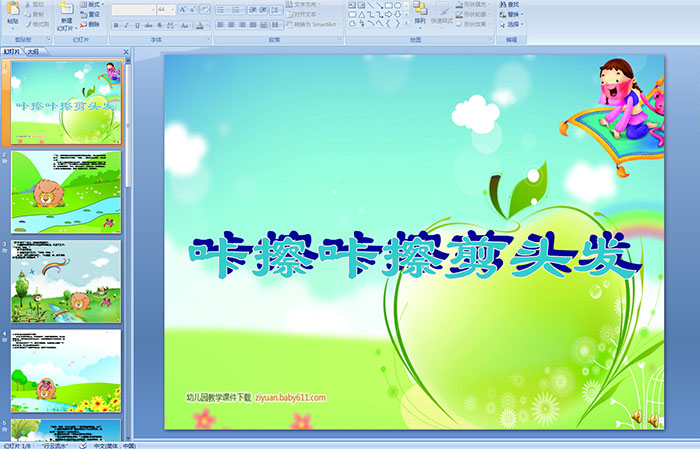Click the Replace (替换) button

[514, 14]
